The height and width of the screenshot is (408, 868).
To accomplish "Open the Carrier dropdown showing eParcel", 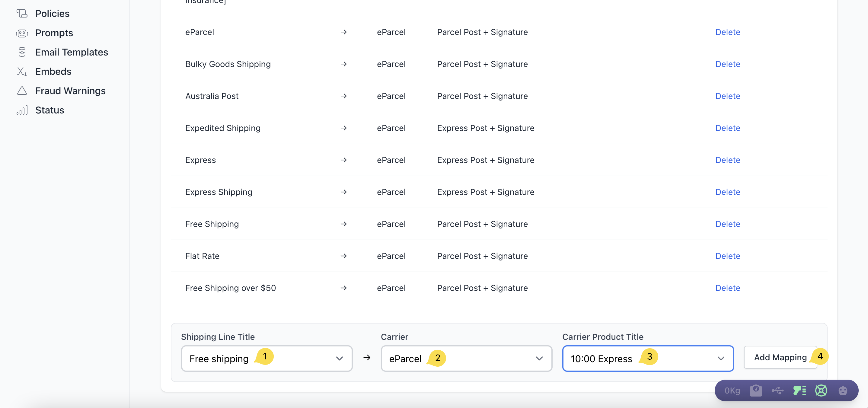I will [466, 359].
